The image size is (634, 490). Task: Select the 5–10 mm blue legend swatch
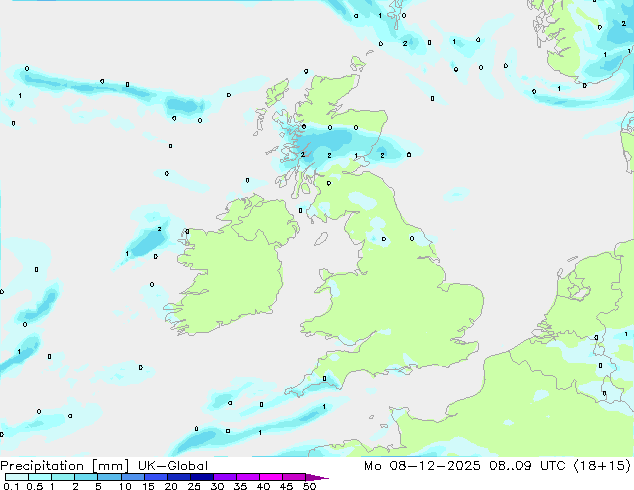tap(110, 478)
